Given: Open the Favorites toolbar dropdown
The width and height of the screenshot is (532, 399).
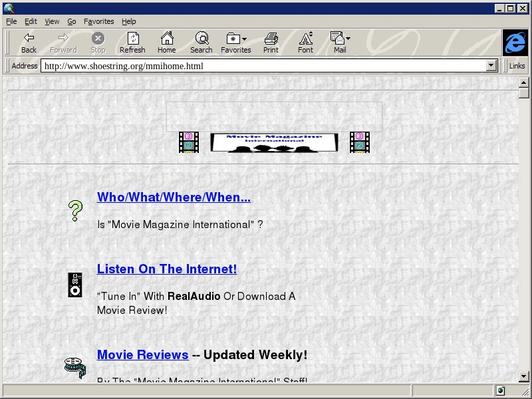Looking at the screenshot, I should coord(236,43).
